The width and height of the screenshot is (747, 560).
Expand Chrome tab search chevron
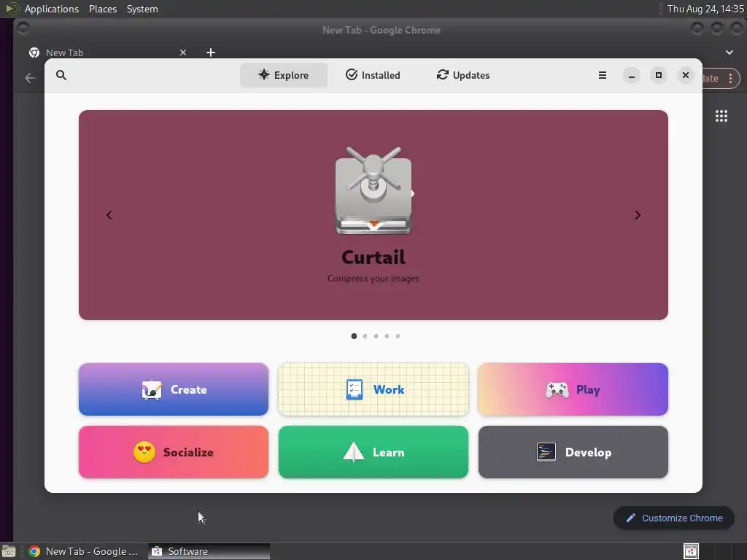pos(729,52)
